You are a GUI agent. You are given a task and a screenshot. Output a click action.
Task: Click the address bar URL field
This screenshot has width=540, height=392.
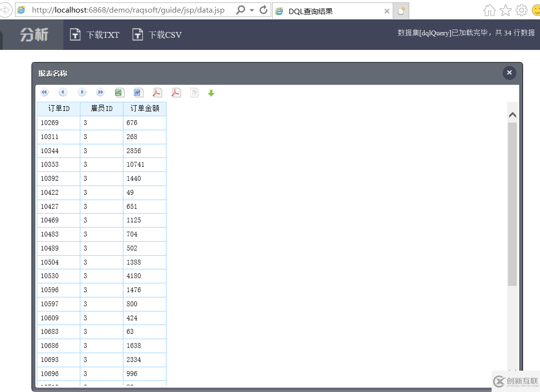[x=128, y=10]
